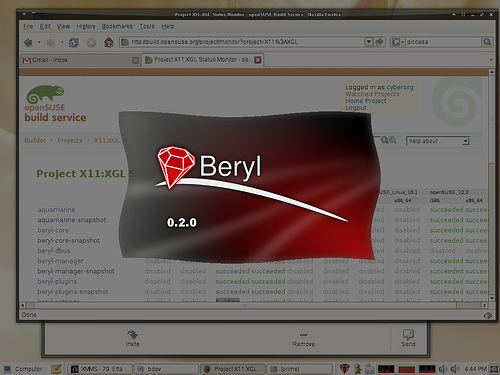Click the vertical scrollbar up arrow
Viewport: 500px width, 375px height.
[491, 72]
